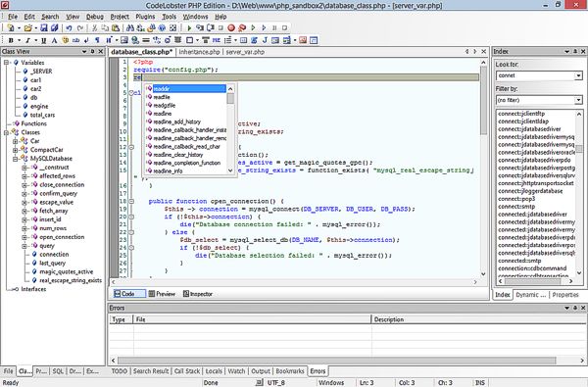This screenshot has height=387, width=588.
Task: Click the Save floppy disk icon
Action: 44,27
